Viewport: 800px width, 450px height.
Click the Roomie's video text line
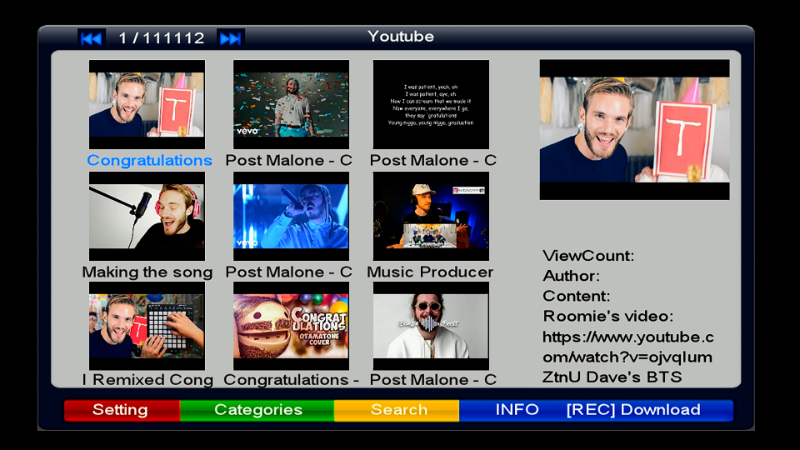point(608,316)
